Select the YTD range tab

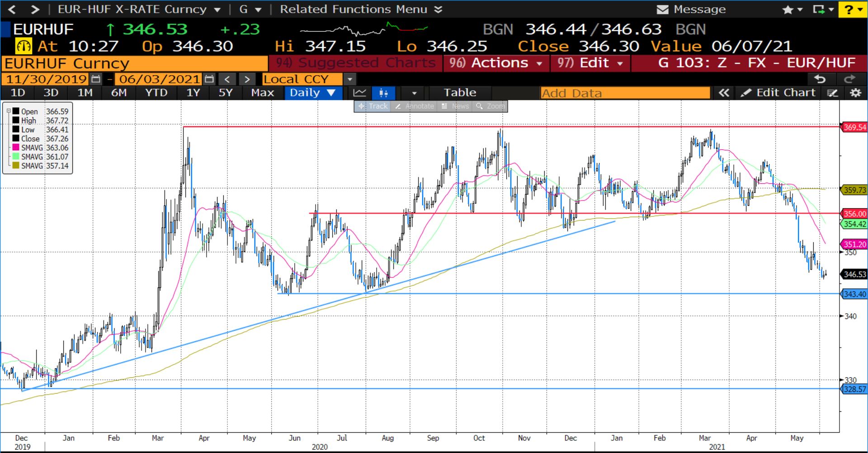(156, 93)
